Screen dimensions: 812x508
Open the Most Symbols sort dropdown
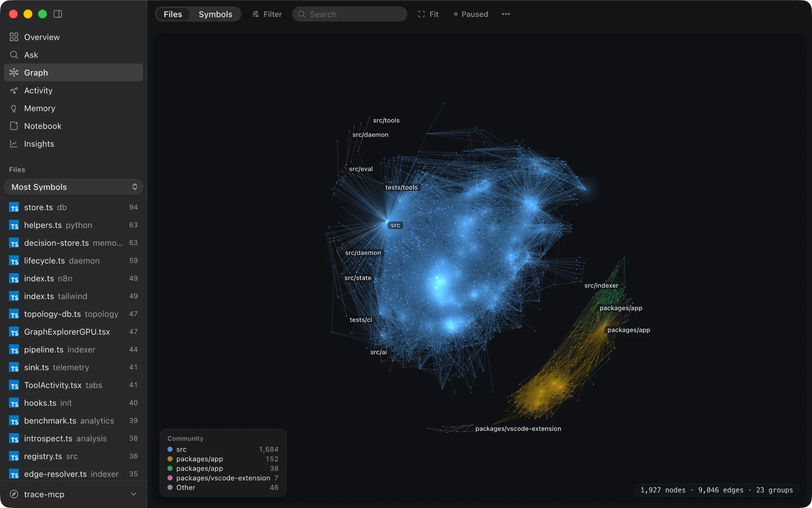[73, 187]
